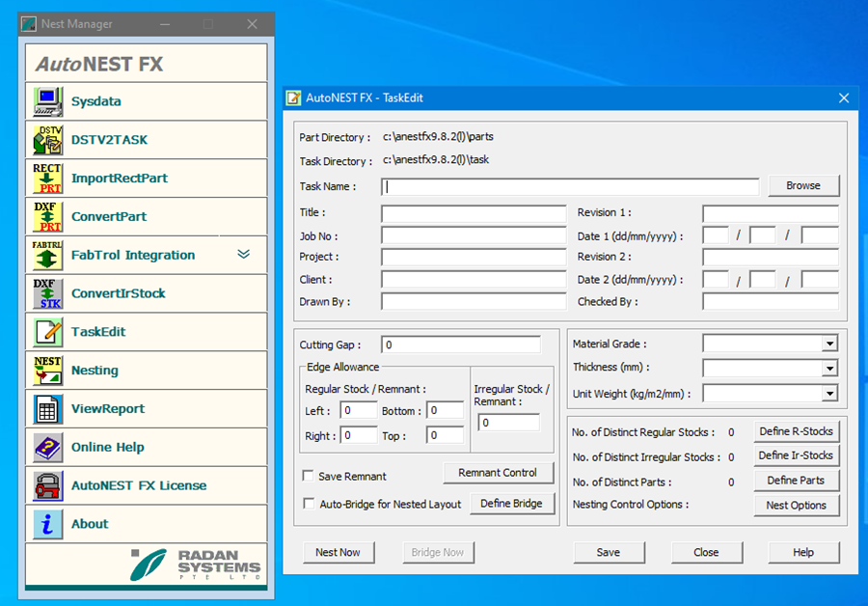Click the FabTrol Integration icon
This screenshot has width=868, height=606.
coord(47,255)
